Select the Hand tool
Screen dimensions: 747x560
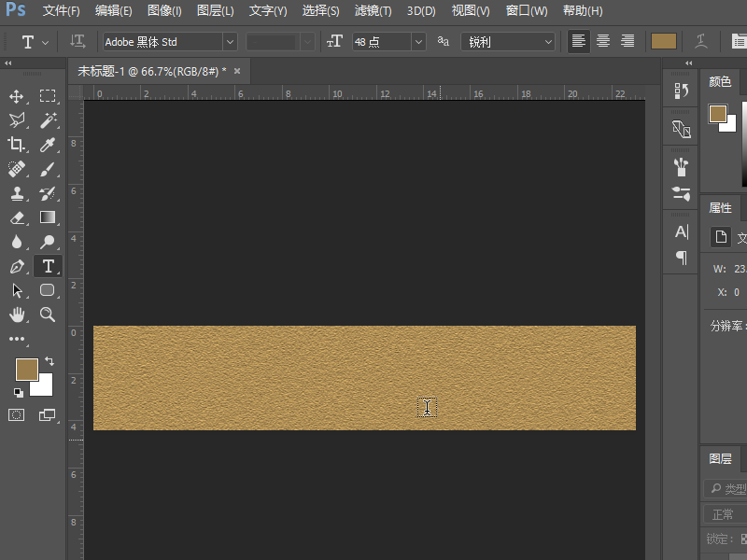point(17,315)
